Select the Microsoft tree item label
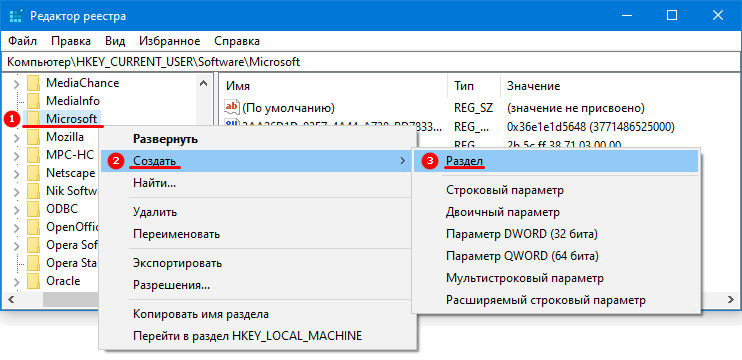 71,119
